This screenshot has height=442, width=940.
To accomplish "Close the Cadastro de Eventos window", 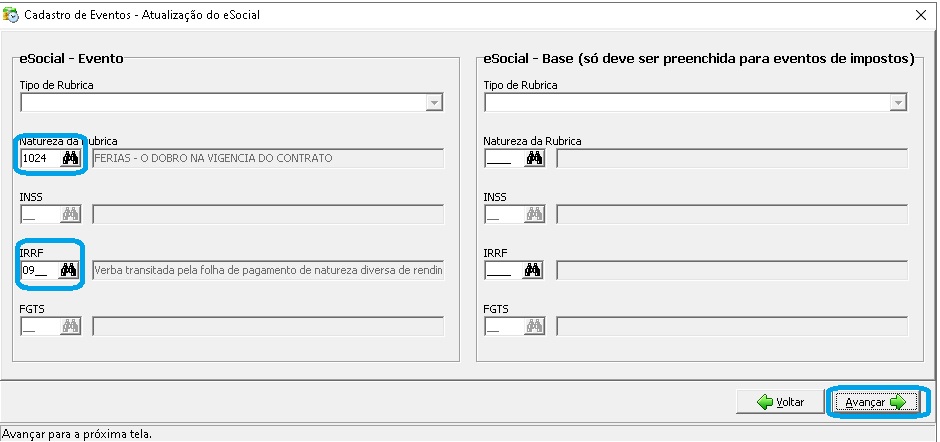I will [920, 15].
